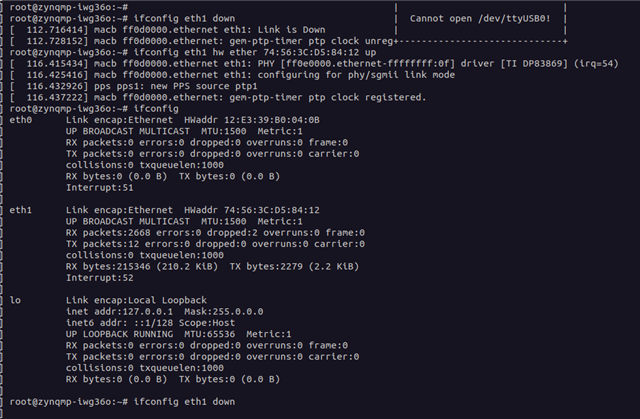Click 'configuring for phy/sgmii link mode' line
The width and height of the screenshot is (640, 419).
(x=356, y=75)
